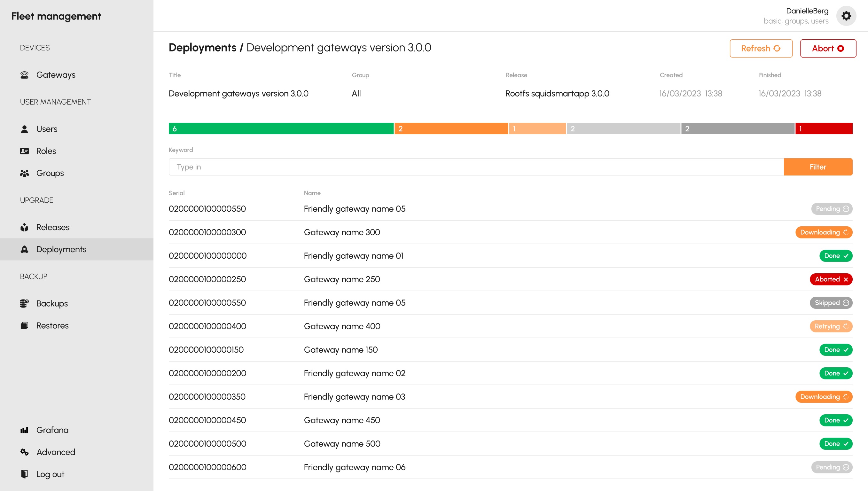Click the checkmark icon on Gateway name 500
Screen dimensions: 868x491
coord(846,444)
